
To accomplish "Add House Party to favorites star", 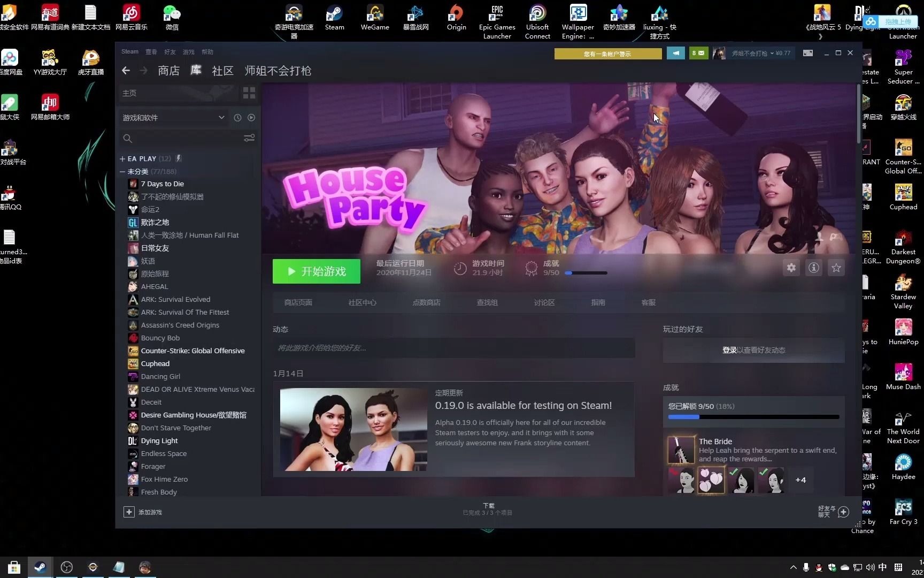I will click(x=836, y=268).
